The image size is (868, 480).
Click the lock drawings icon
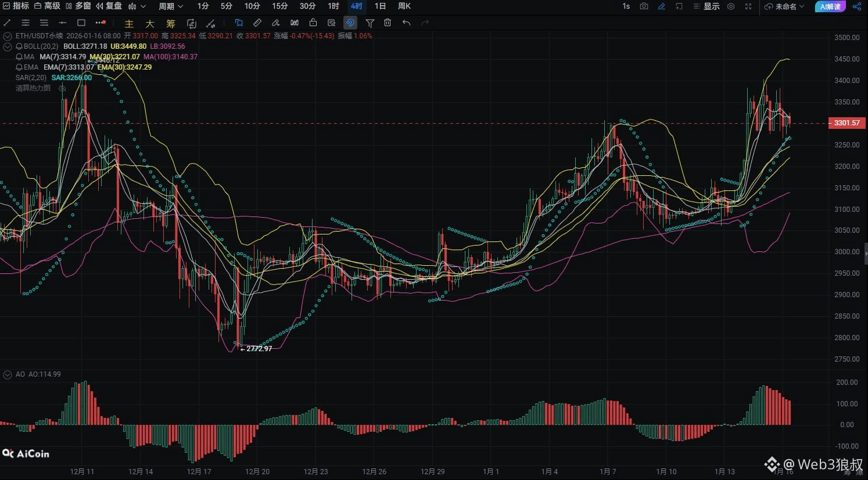(x=313, y=23)
